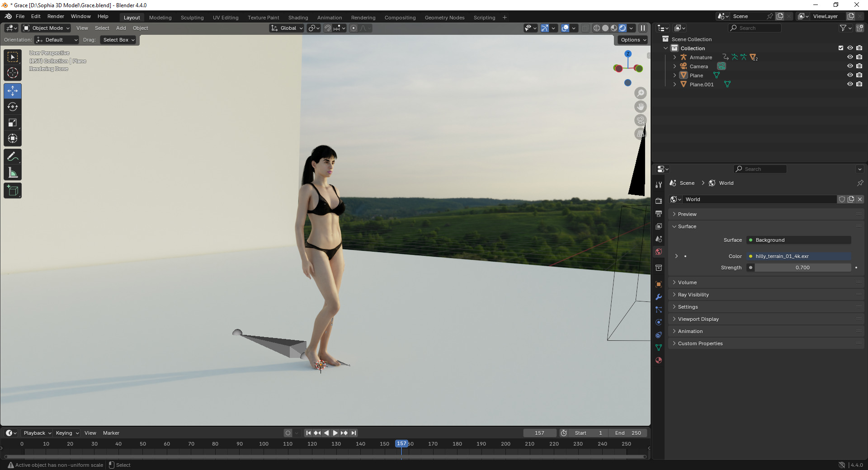The width and height of the screenshot is (868, 470).
Task: Open the Render menu
Action: [56, 16]
